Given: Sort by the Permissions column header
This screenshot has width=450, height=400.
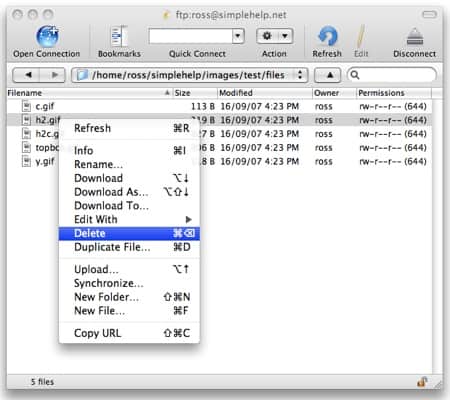Looking at the screenshot, I should (x=394, y=93).
